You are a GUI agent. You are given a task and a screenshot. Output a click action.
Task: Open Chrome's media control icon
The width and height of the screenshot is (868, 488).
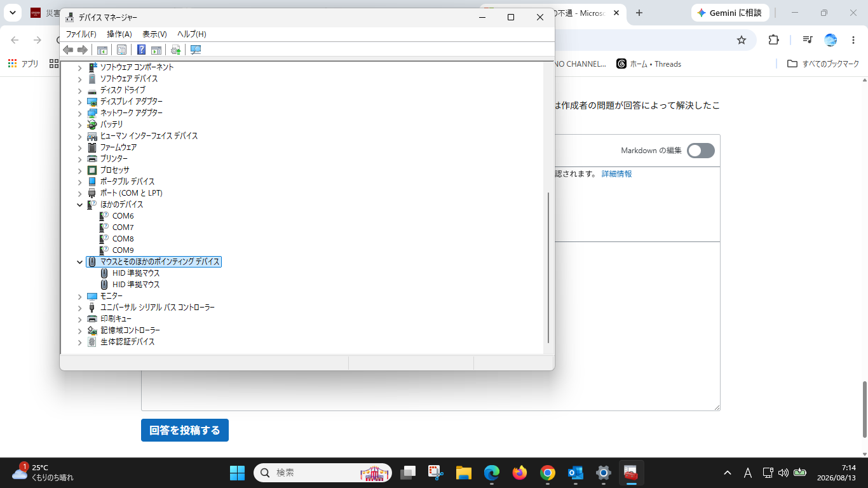pyautogui.click(x=808, y=40)
